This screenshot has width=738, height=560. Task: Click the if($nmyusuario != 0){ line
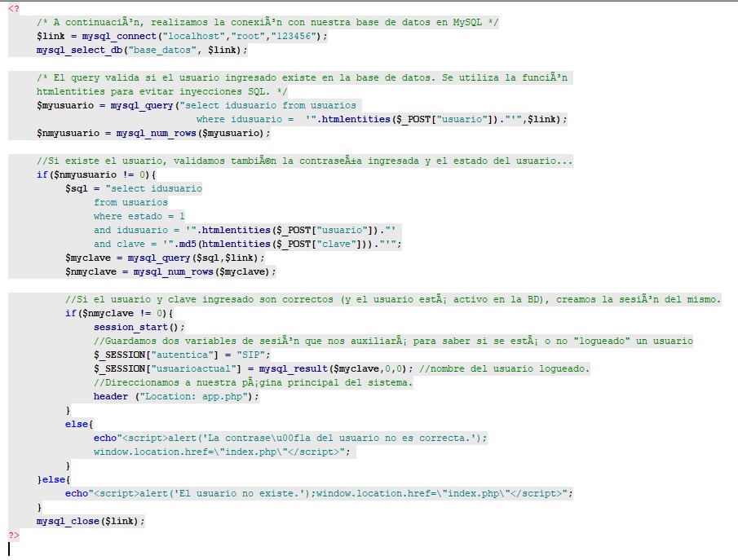tap(96, 174)
